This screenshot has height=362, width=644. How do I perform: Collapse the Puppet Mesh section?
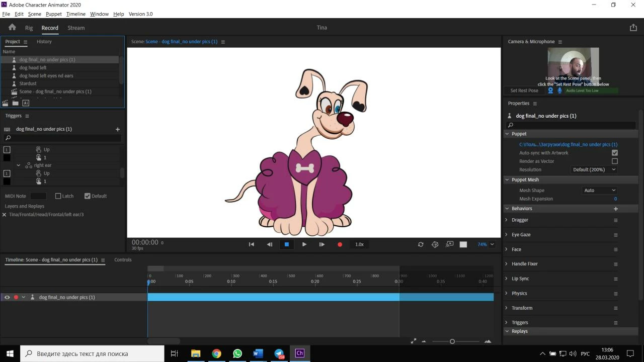tap(507, 180)
